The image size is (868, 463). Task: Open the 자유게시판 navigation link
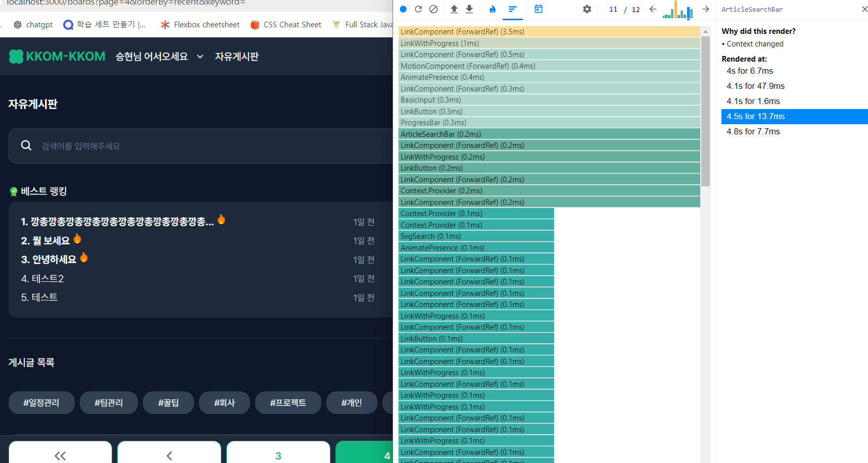[x=237, y=57]
